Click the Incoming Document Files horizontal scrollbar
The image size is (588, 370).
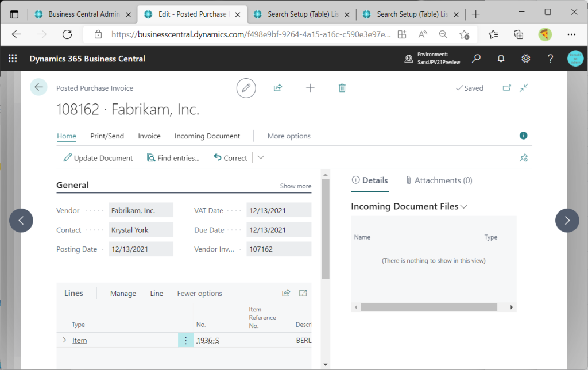(x=428, y=307)
